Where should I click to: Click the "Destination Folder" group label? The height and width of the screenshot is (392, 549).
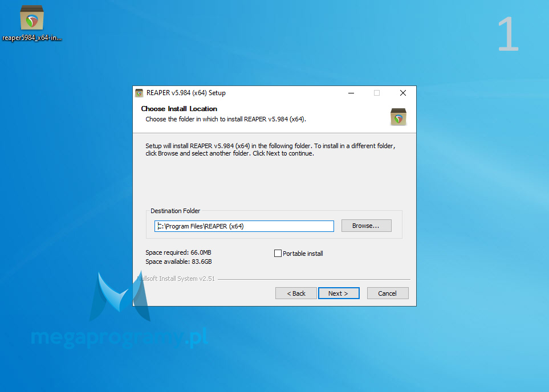point(176,211)
